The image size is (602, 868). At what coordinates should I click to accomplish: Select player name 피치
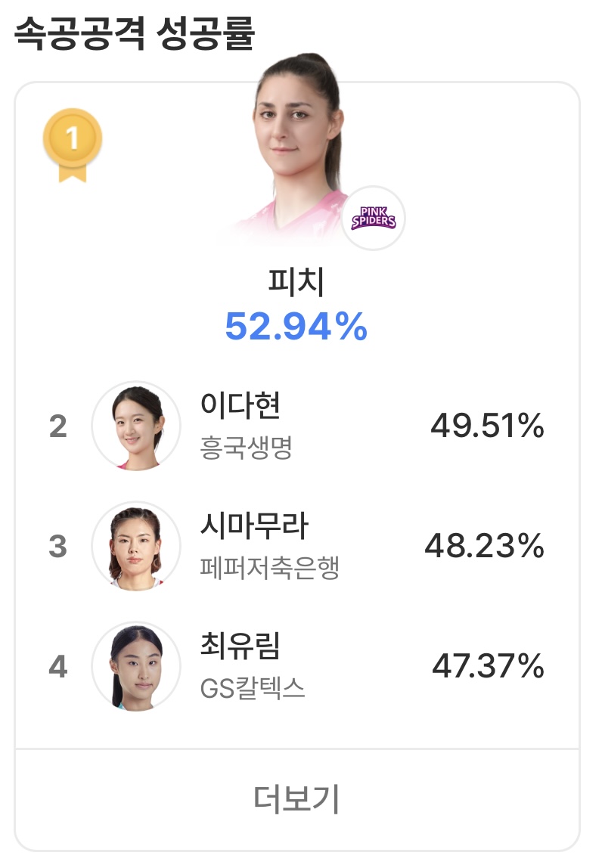tap(296, 283)
